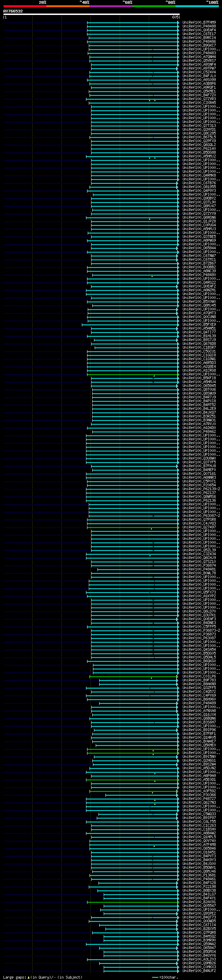Image resolution: width=222 pixels, height=980 pixels.
Task: Click label UniRef100_Q2HYD1
Action: (199, 129)
